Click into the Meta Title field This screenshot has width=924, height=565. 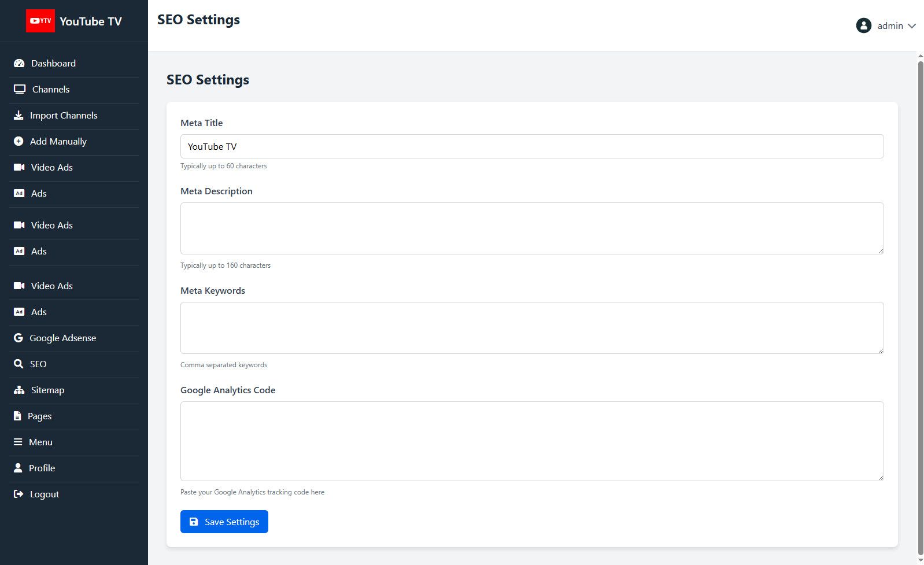531,146
